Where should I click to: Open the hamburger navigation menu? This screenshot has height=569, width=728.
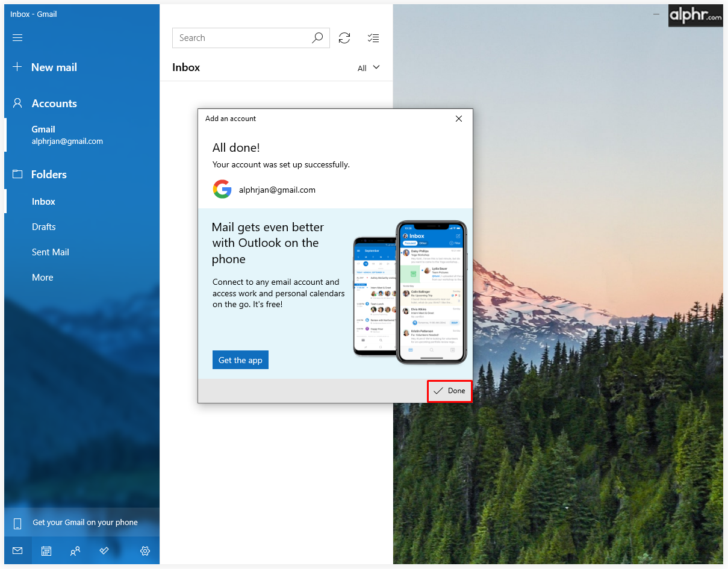(x=17, y=38)
